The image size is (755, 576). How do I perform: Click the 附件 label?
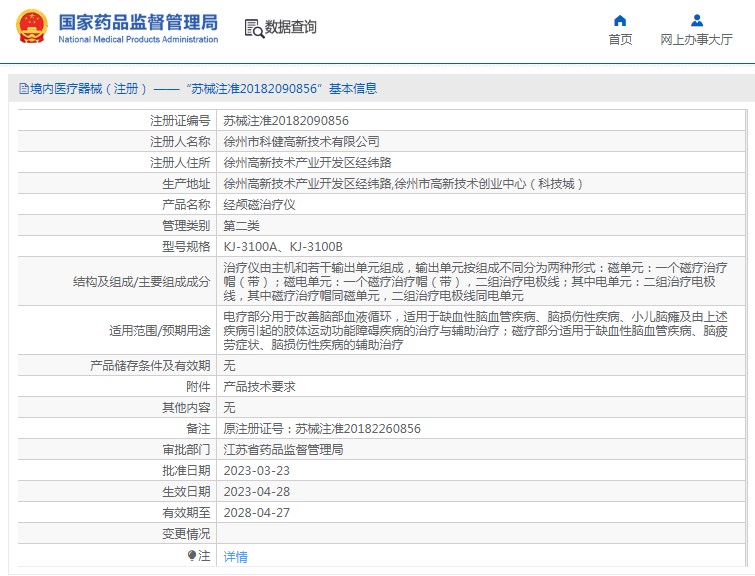pos(198,387)
